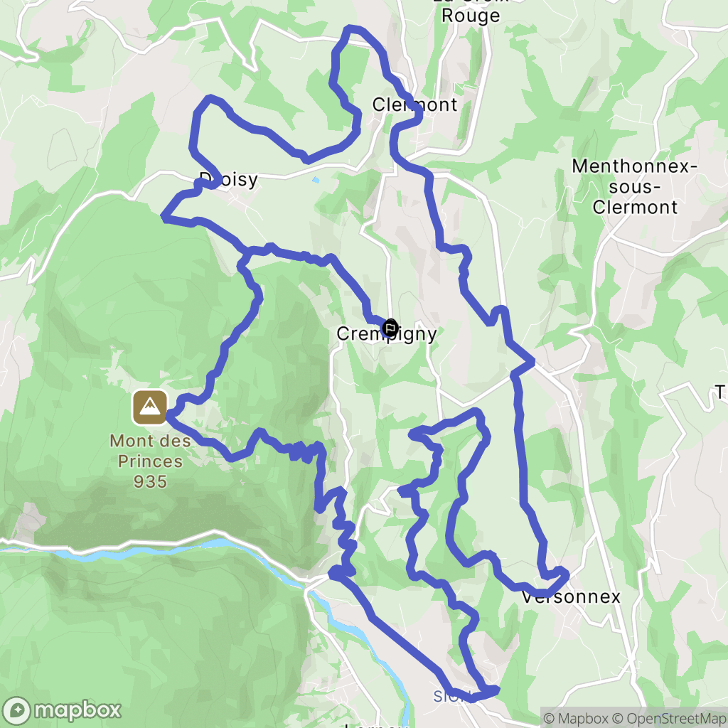Click the Crempigny village label

(386, 334)
